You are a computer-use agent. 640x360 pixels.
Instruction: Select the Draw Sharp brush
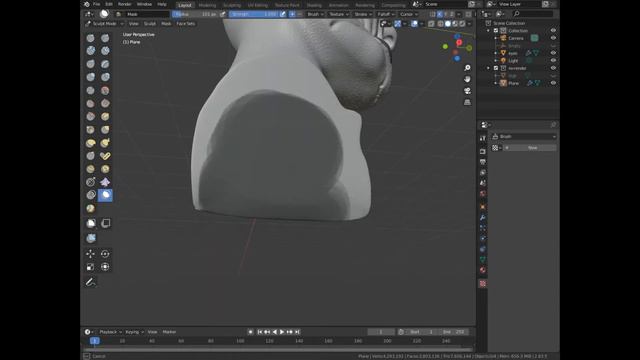click(x=105, y=38)
